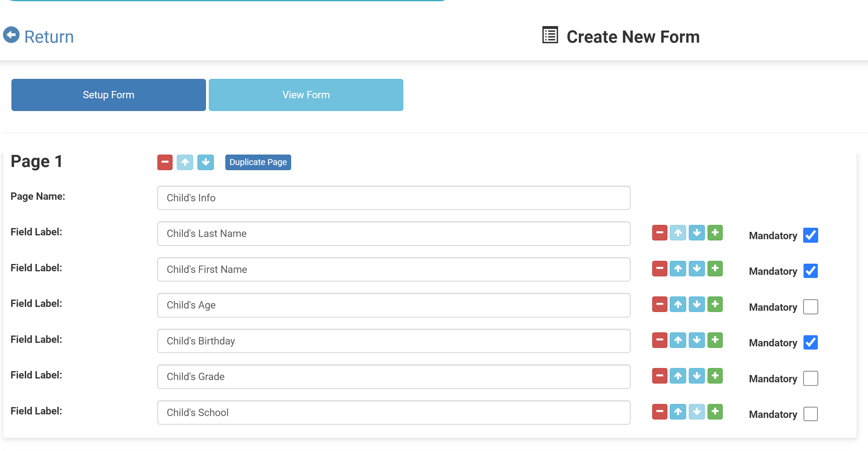Enable Mandatory for Child's Age
Viewport: 868px width, 451px height.
tap(810, 307)
